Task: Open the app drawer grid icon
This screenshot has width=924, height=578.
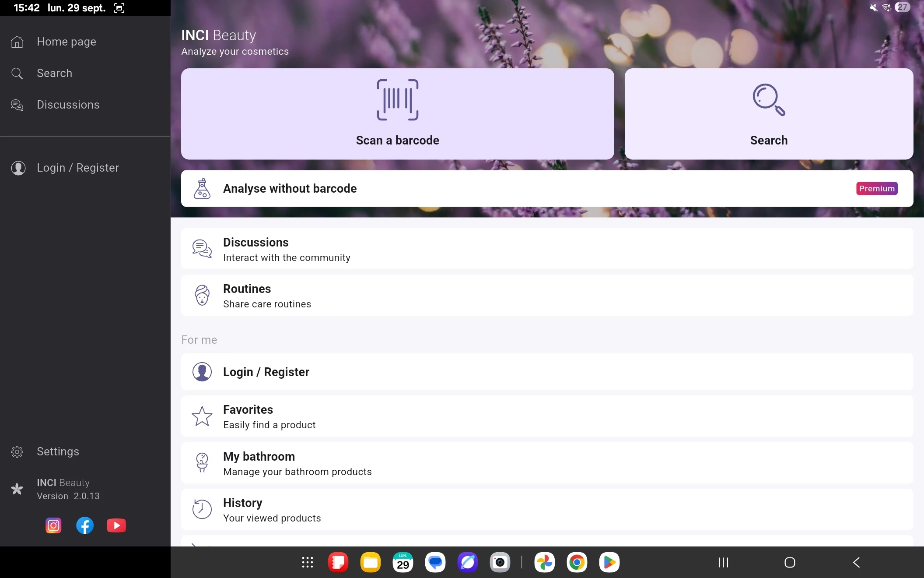Action: click(308, 562)
